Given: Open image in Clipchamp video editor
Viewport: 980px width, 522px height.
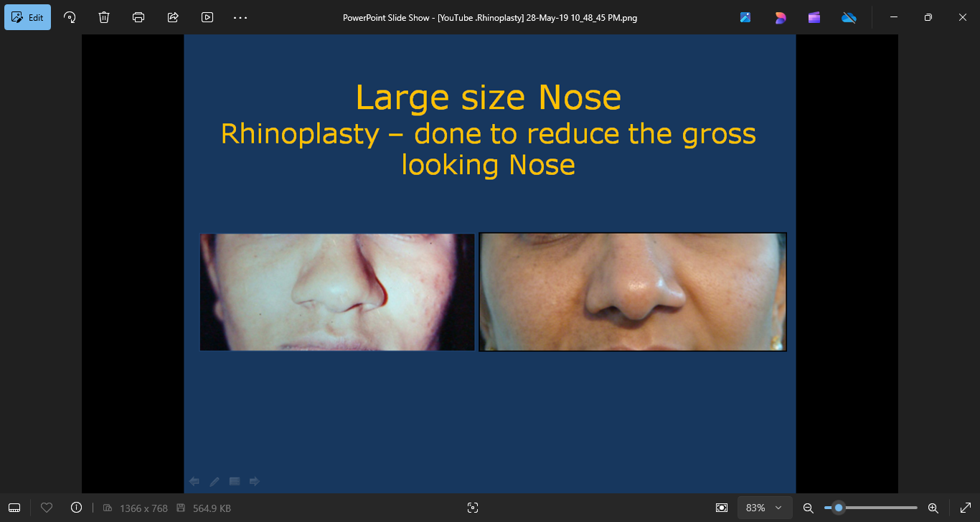Looking at the screenshot, I should pos(814,17).
